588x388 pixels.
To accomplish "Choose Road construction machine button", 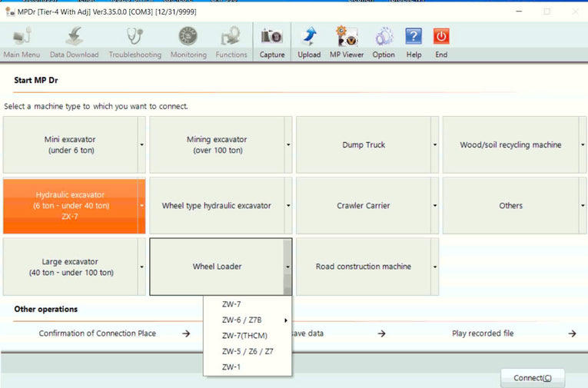I will (x=363, y=267).
